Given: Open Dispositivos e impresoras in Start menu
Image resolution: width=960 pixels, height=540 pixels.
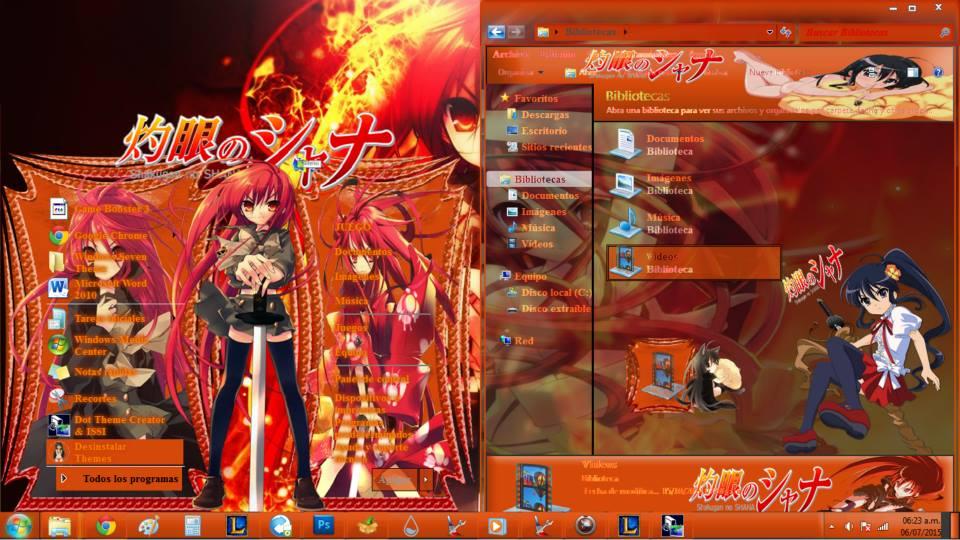Looking at the screenshot, I should click(366, 403).
